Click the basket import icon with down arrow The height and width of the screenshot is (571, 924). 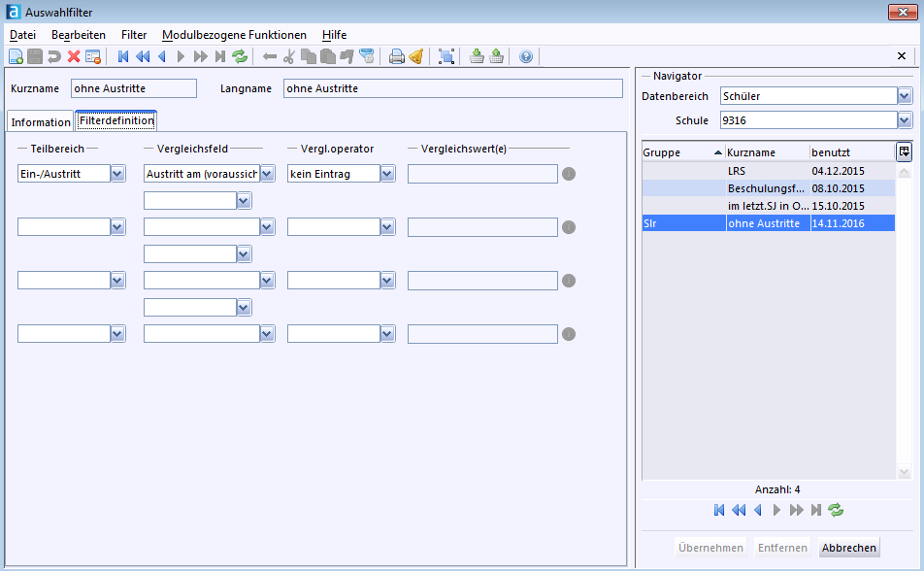477,56
